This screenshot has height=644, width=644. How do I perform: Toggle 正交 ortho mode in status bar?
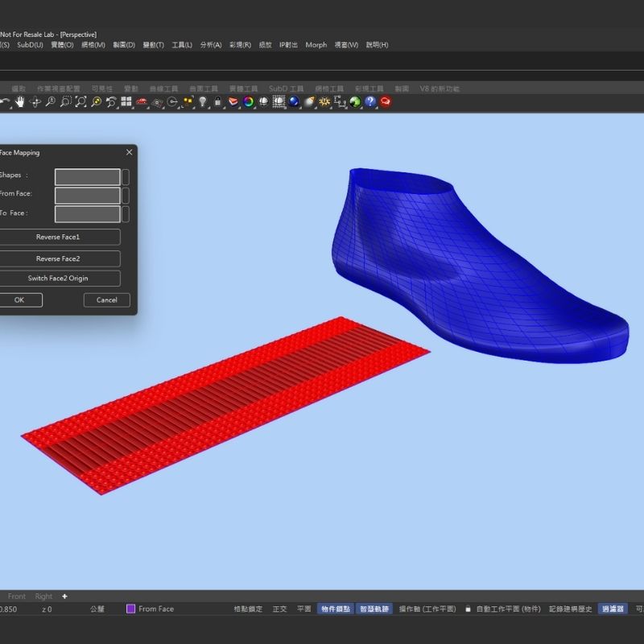pos(279,609)
